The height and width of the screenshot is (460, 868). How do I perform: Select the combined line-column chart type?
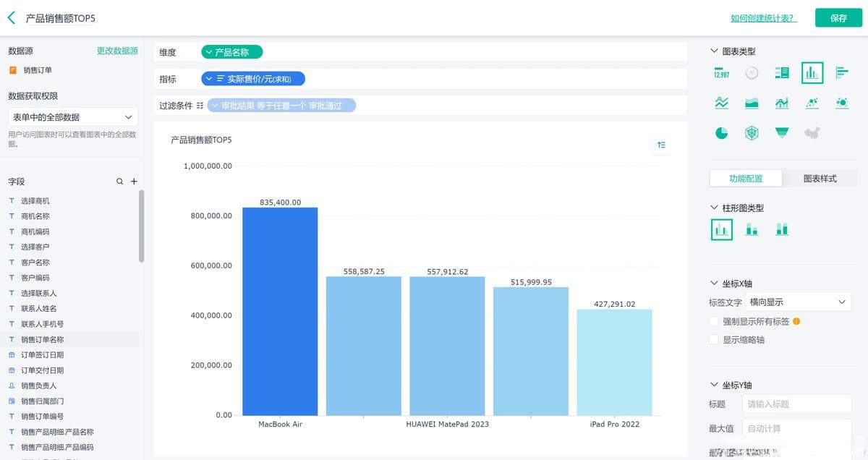tap(782, 103)
